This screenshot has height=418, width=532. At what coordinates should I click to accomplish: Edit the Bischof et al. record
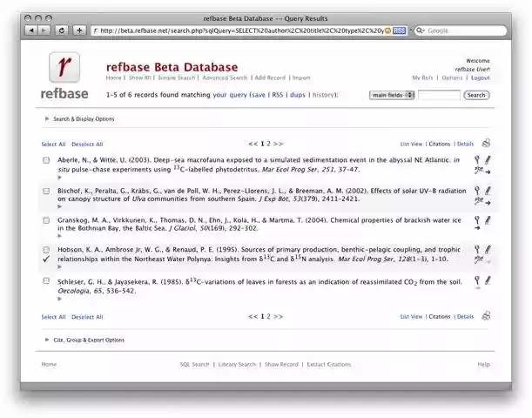pyautogui.click(x=488, y=190)
